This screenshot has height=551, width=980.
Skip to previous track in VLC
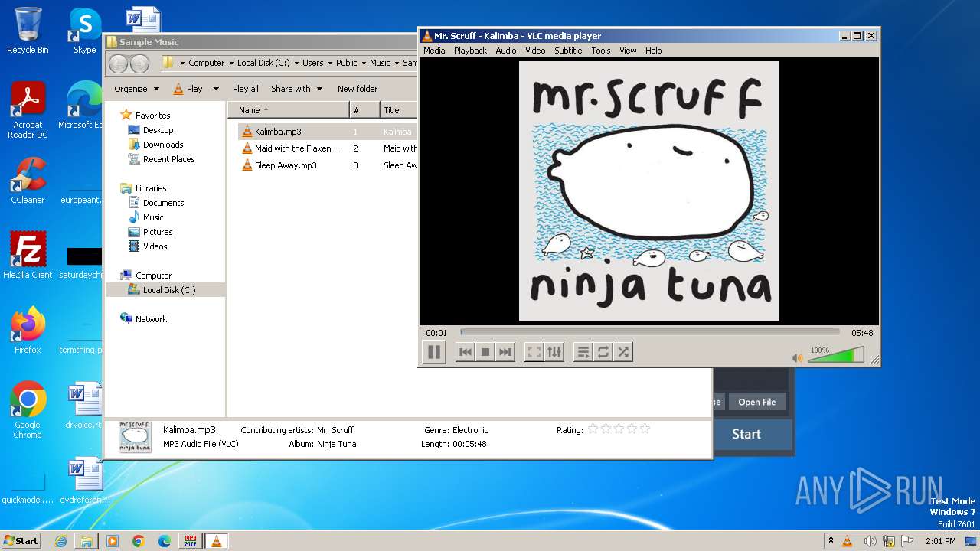pos(465,352)
